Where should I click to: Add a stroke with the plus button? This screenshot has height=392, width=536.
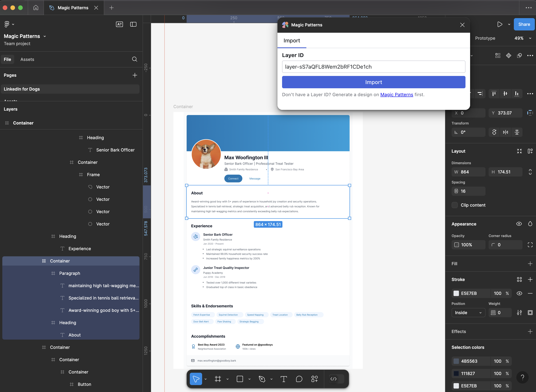[530, 279]
